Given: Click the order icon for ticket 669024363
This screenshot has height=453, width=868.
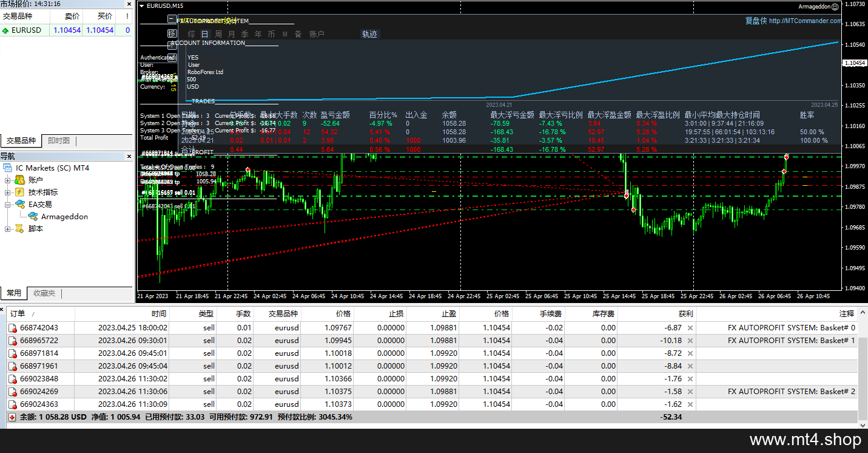Looking at the screenshot, I should [12, 404].
